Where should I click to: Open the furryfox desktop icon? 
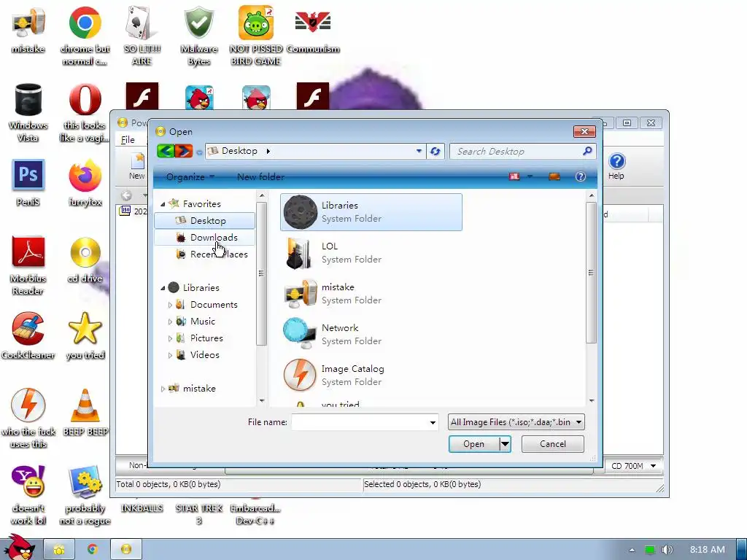[x=85, y=184]
